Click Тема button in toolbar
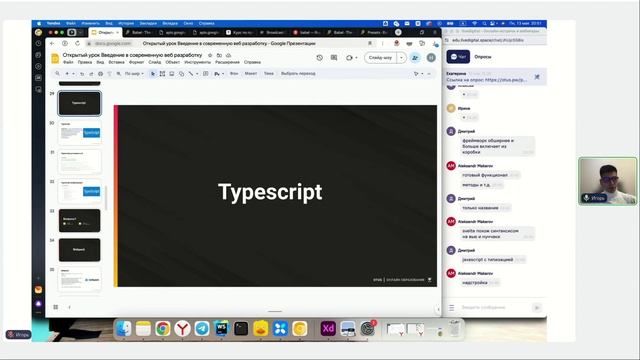640x360 pixels. [269, 74]
